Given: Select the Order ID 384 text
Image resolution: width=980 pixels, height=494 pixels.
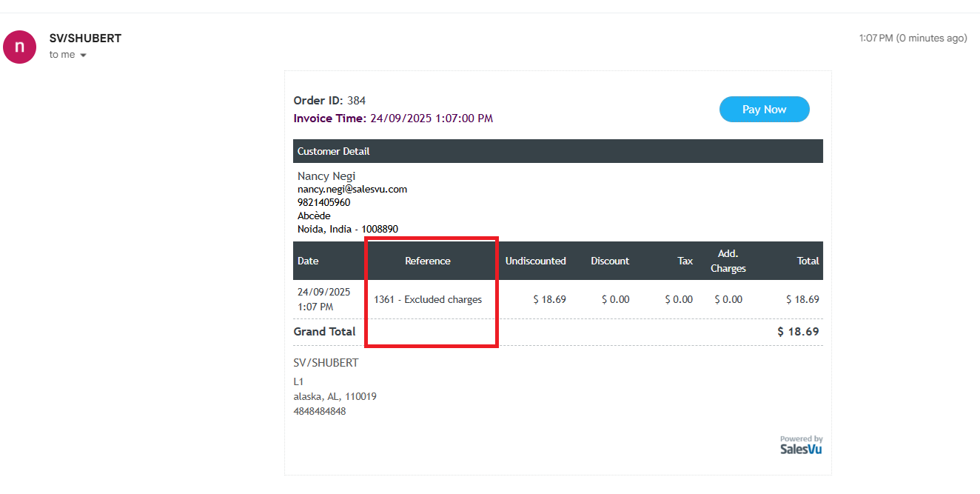Looking at the screenshot, I should point(329,101).
